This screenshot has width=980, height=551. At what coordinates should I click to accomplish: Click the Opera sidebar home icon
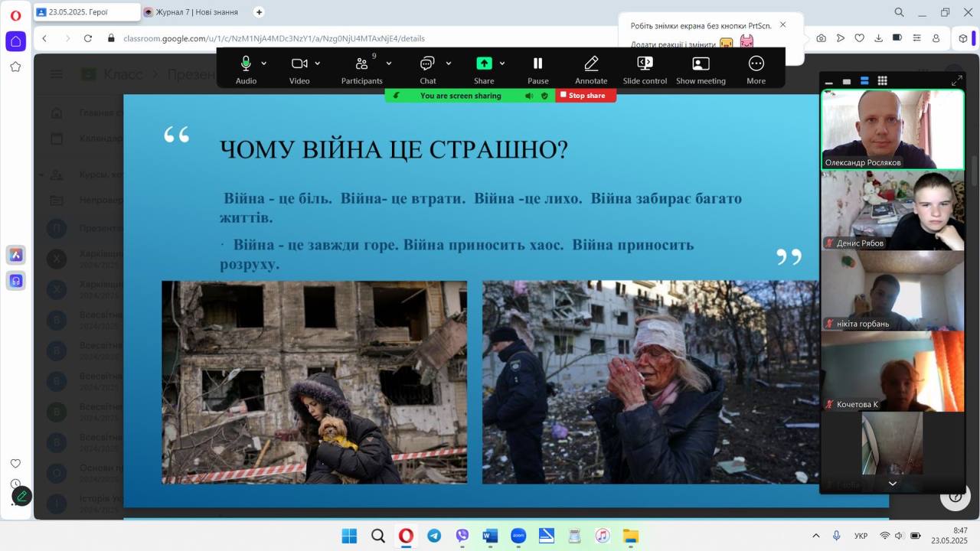15,41
